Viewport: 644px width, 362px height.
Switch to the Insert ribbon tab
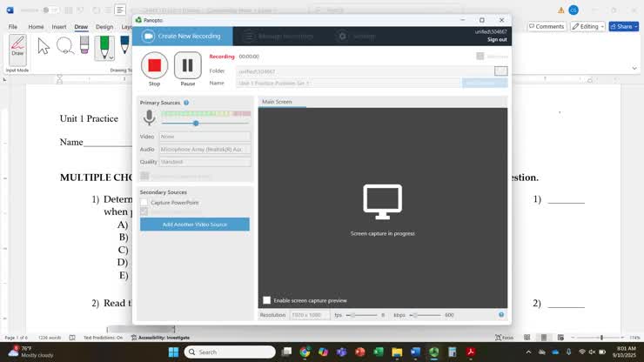(59, 27)
